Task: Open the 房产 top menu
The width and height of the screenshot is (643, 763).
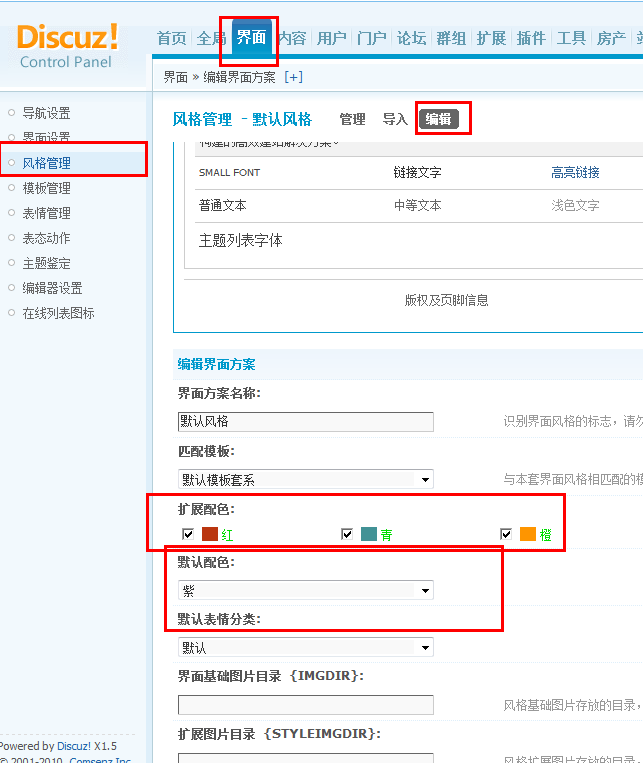Action: 611,38
